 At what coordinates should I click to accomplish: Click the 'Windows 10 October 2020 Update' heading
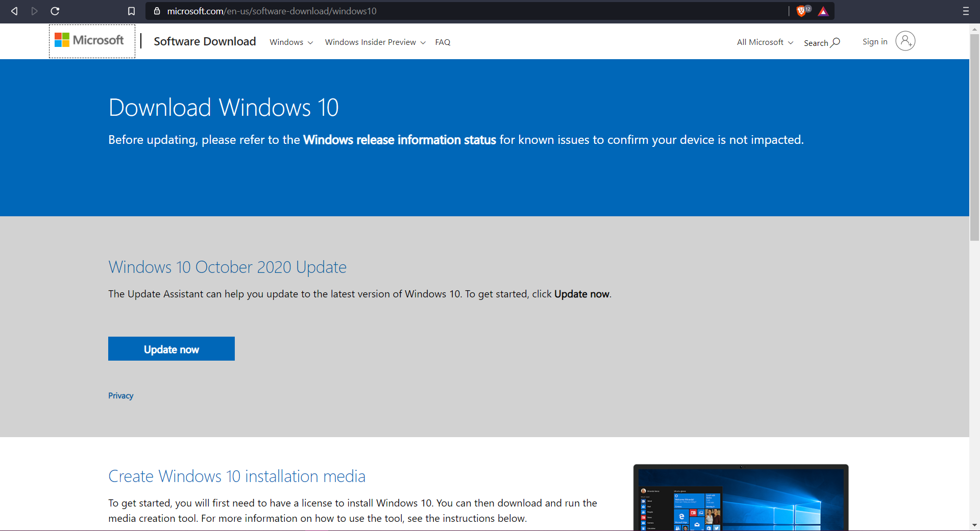point(227,267)
